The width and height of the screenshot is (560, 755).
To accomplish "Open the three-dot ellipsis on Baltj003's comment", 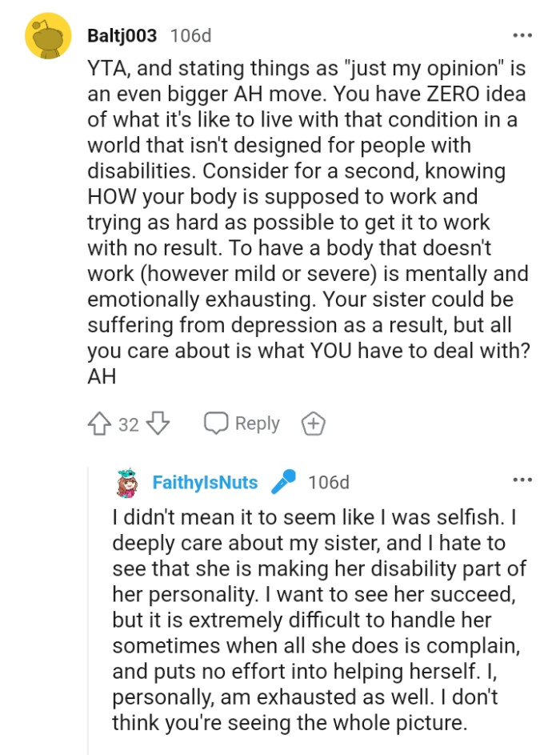I will pos(522,34).
